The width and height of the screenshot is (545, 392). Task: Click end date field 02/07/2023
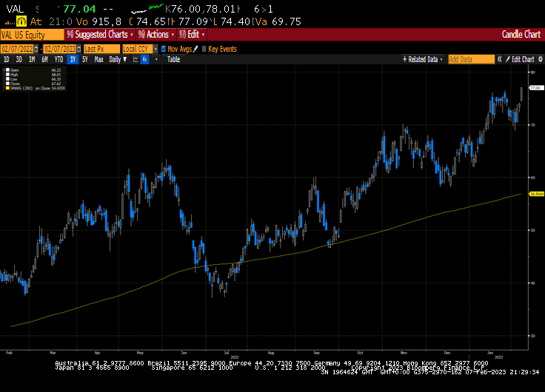click(x=60, y=49)
